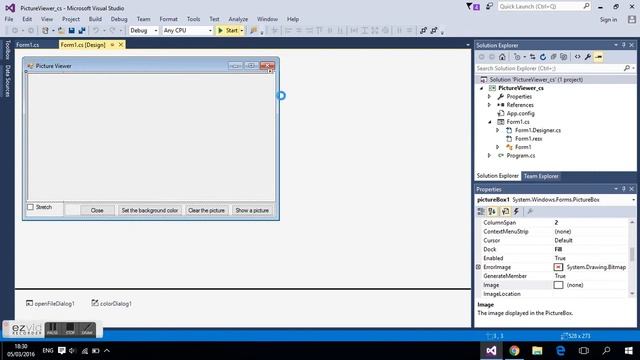Click the taskbar volume icon
Viewport: 640px width, 360px height.
point(73,351)
